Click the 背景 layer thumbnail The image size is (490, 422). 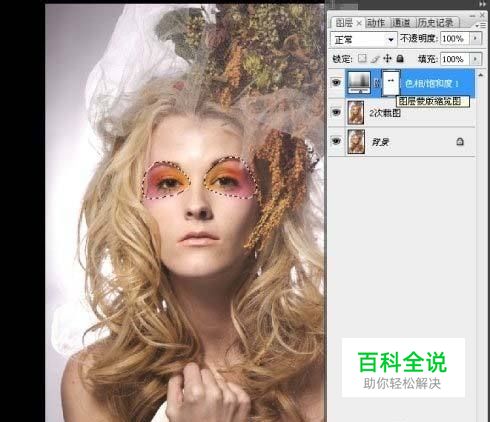(356, 142)
